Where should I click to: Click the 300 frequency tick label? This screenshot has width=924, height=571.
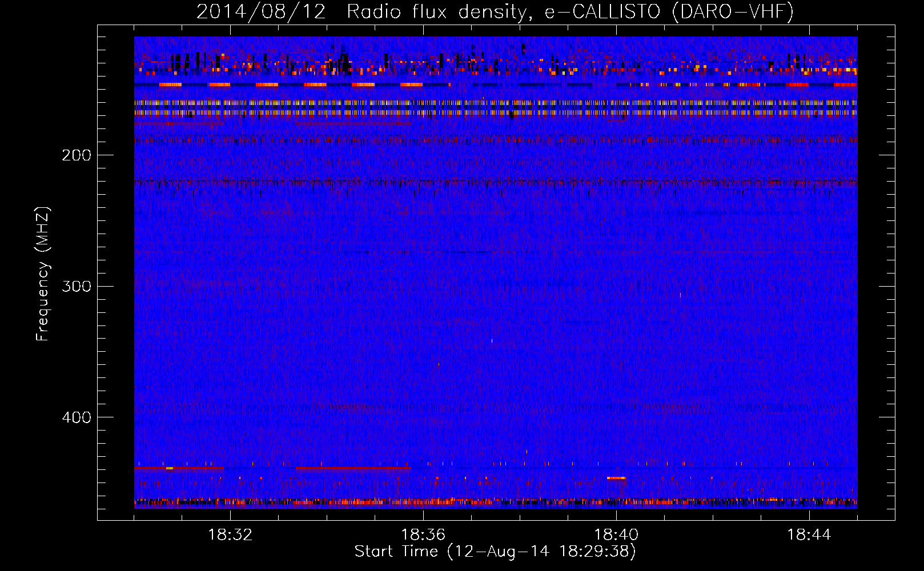pyautogui.click(x=77, y=286)
